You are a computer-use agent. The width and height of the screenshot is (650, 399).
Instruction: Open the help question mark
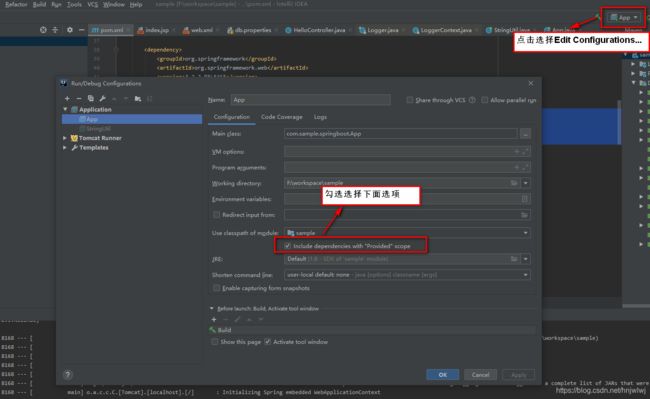[68, 375]
